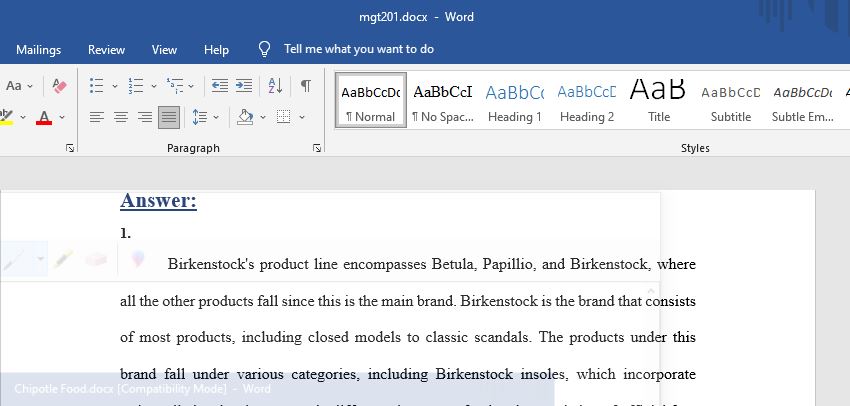This screenshot has width=850, height=406.
Task: Select the Help tab
Action: (216, 49)
